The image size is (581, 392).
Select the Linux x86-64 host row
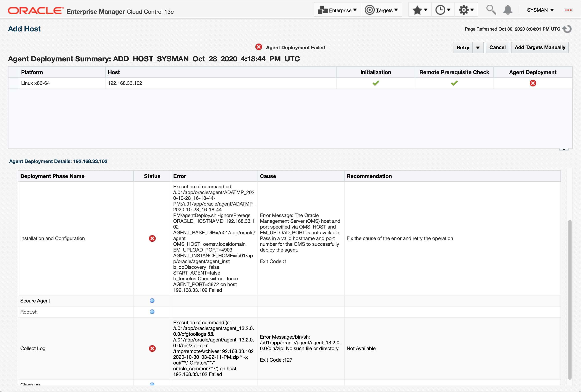tap(290, 83)
